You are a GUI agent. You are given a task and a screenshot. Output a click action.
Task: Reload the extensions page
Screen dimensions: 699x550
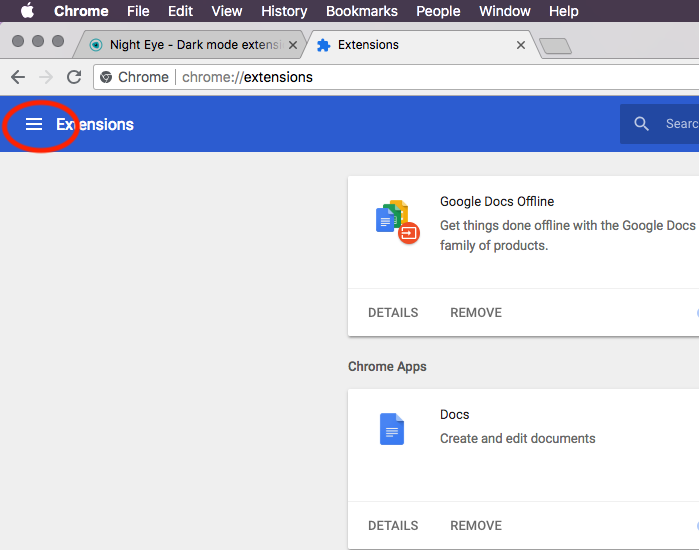[74, 77]
